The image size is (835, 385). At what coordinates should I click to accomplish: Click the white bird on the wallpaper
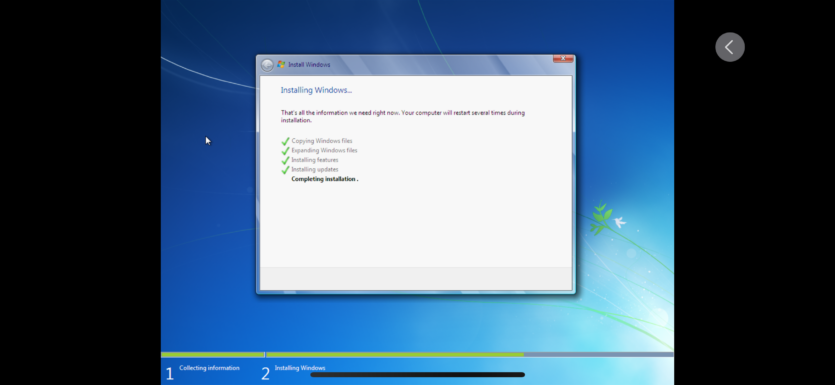(x=619, y=222)
